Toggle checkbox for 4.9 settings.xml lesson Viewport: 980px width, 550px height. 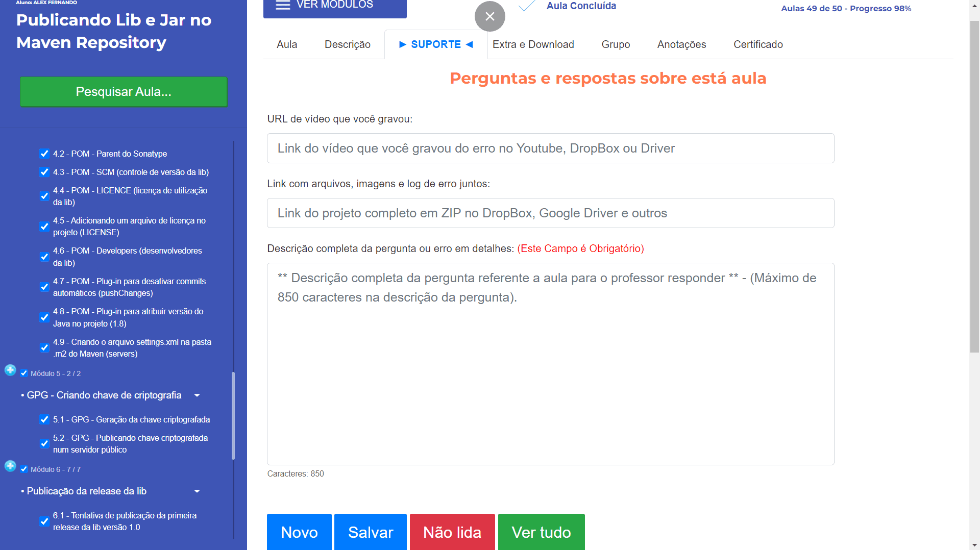click(x=44, y=347)
